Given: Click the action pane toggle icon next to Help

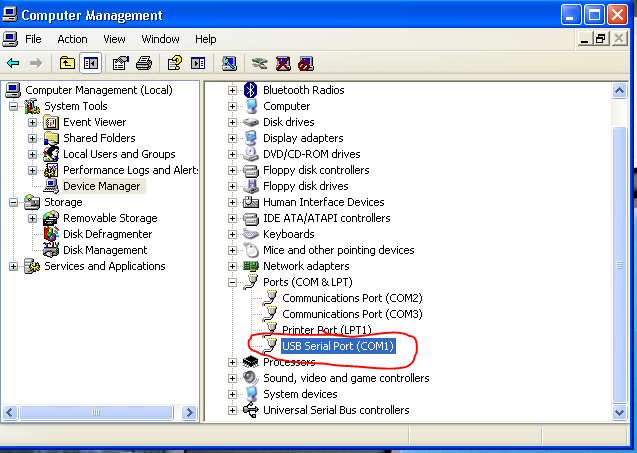Looking at the screenshot, I should 198,63.
